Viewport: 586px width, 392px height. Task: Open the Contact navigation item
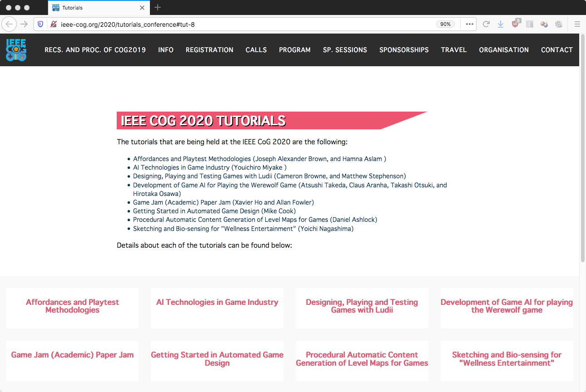coord(557,50)
